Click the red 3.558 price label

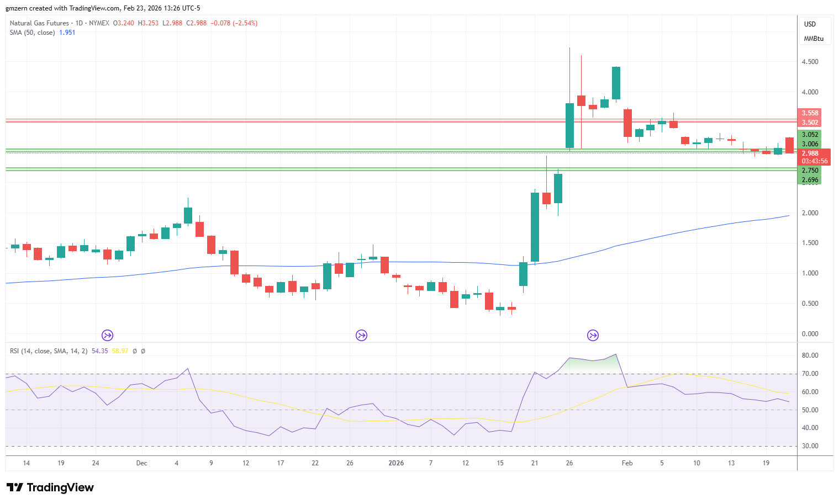[810, 113]
